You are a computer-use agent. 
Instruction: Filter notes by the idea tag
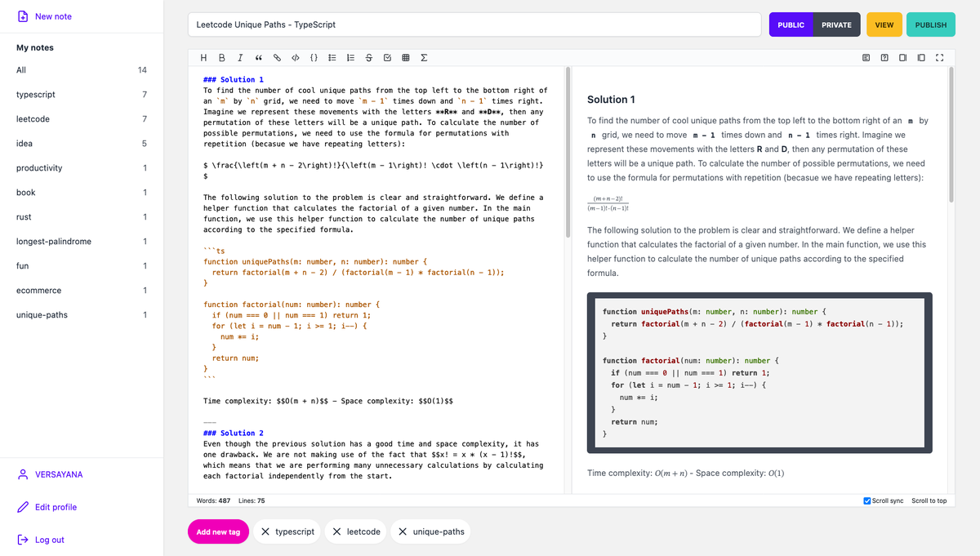[x=82, y=144]
